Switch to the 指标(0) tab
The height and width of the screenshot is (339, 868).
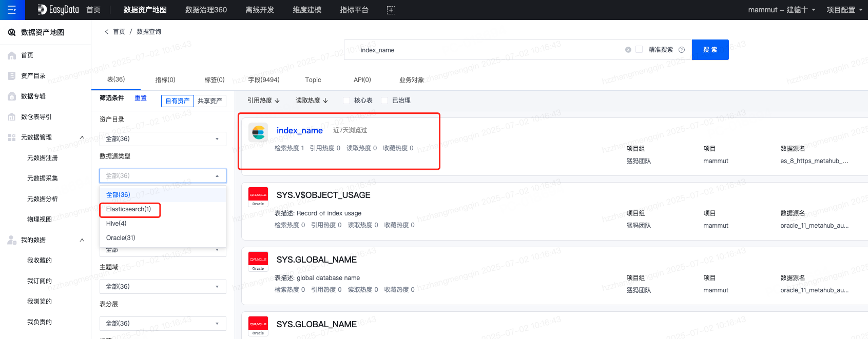[165, 80]
